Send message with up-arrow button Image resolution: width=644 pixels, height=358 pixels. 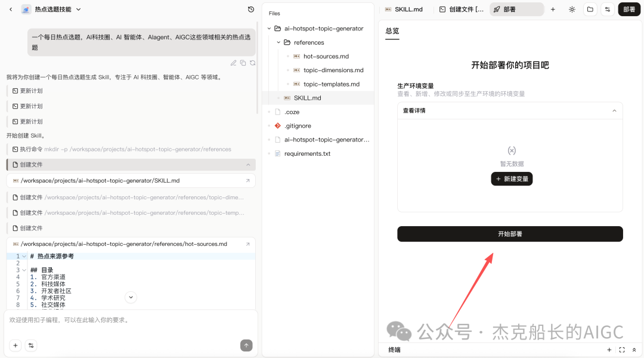[246, 345]
